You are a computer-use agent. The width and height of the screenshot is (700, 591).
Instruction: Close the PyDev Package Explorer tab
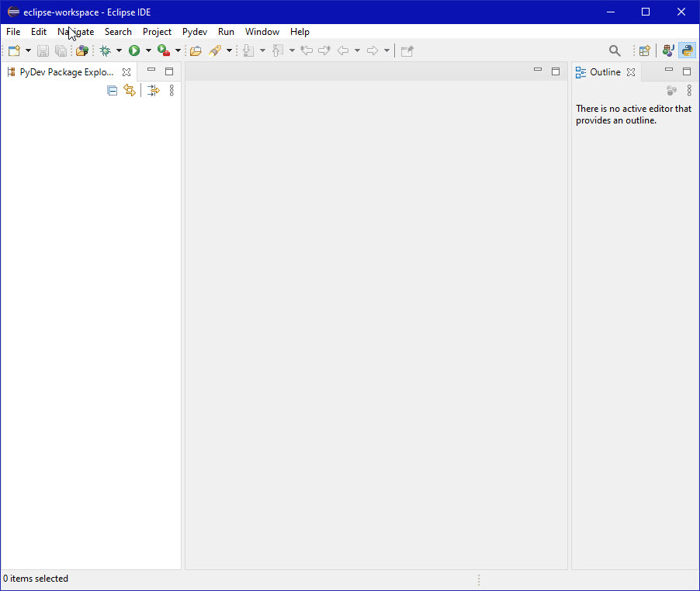pyautogui.click(x=126, y=72)
